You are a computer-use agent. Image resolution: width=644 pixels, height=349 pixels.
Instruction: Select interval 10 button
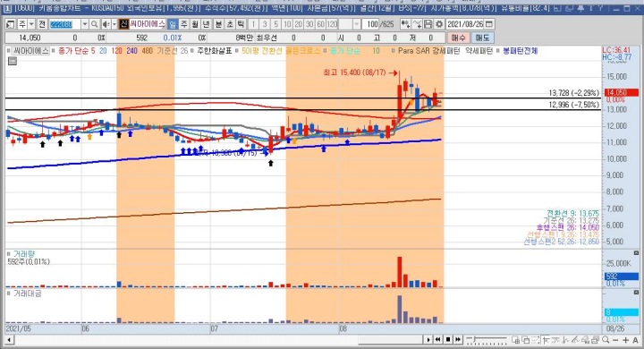[x=287, y=24]
